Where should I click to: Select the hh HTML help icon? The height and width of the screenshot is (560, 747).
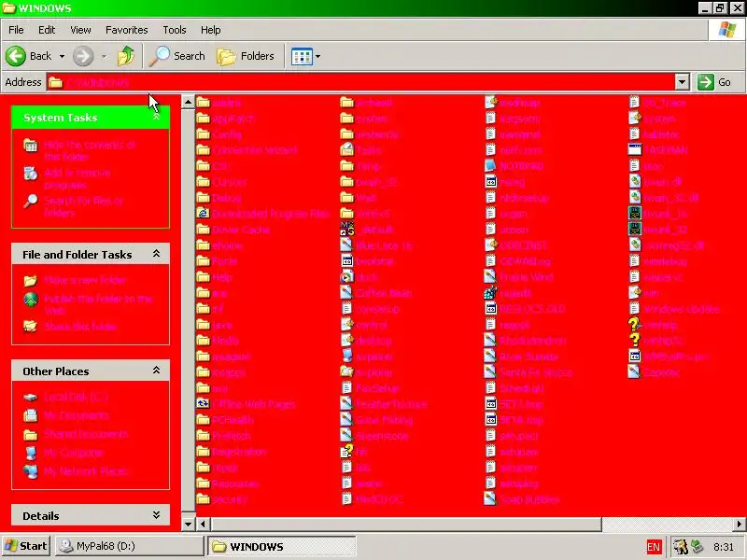347,452
